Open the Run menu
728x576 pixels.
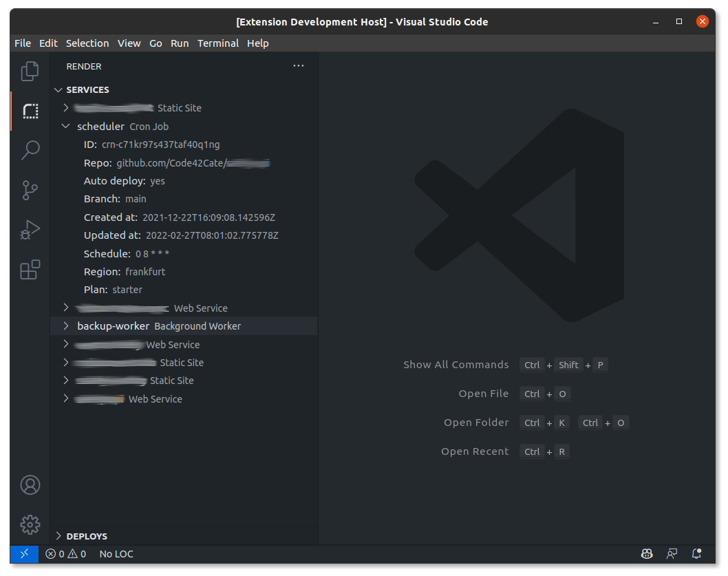180,43
